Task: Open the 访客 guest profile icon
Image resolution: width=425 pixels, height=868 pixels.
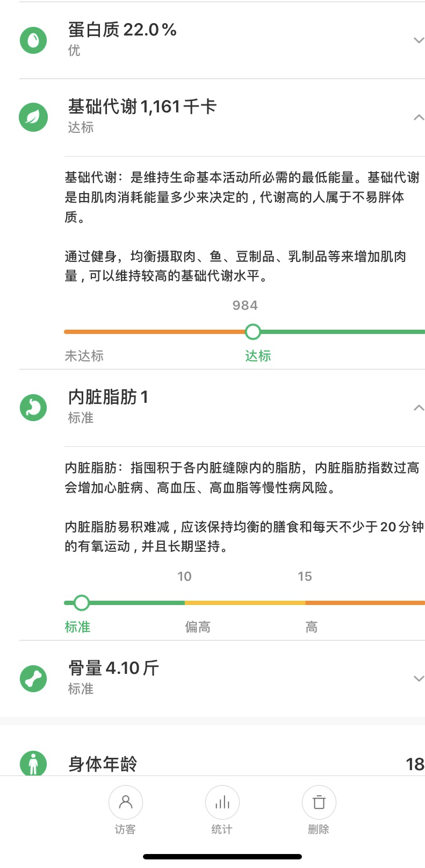Action: coord(125,802)
